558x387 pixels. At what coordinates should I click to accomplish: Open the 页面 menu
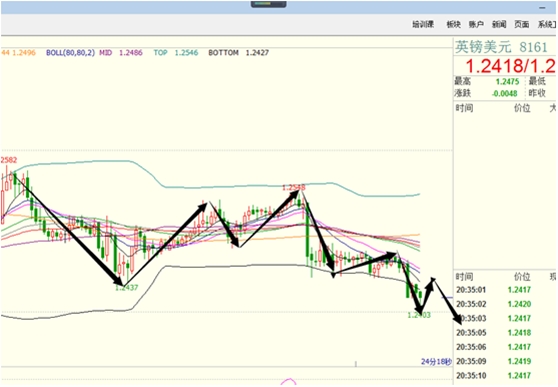click(521, 25)
